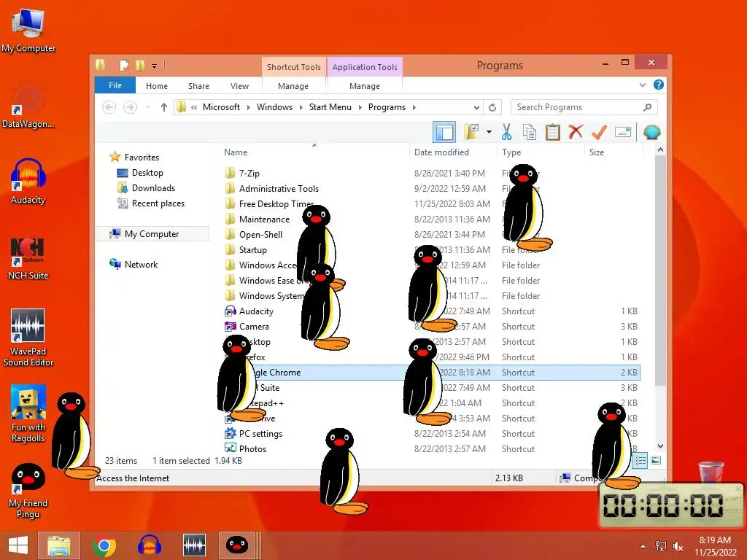
Task: Sort by the Name column header
Action: (236, 152)
